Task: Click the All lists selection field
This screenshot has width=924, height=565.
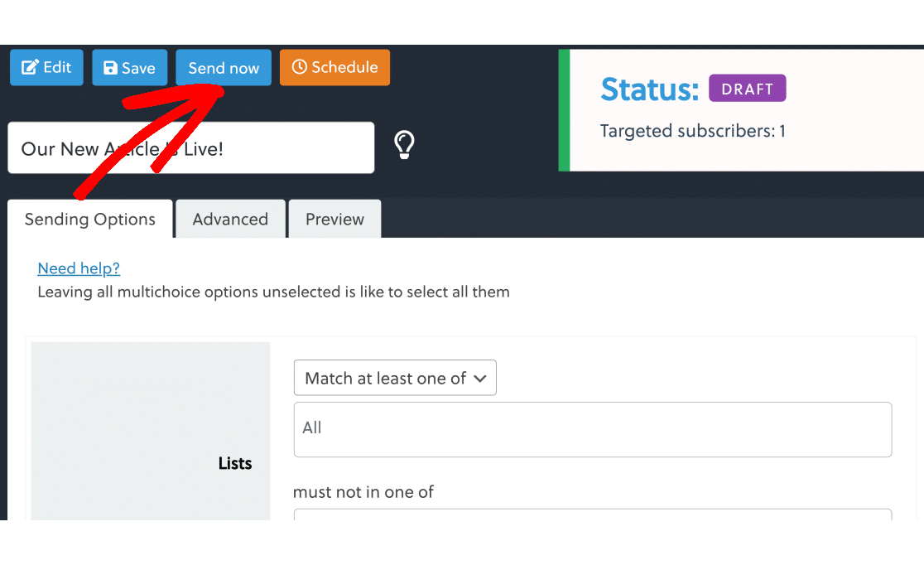Action: click(x=593, y=429)
